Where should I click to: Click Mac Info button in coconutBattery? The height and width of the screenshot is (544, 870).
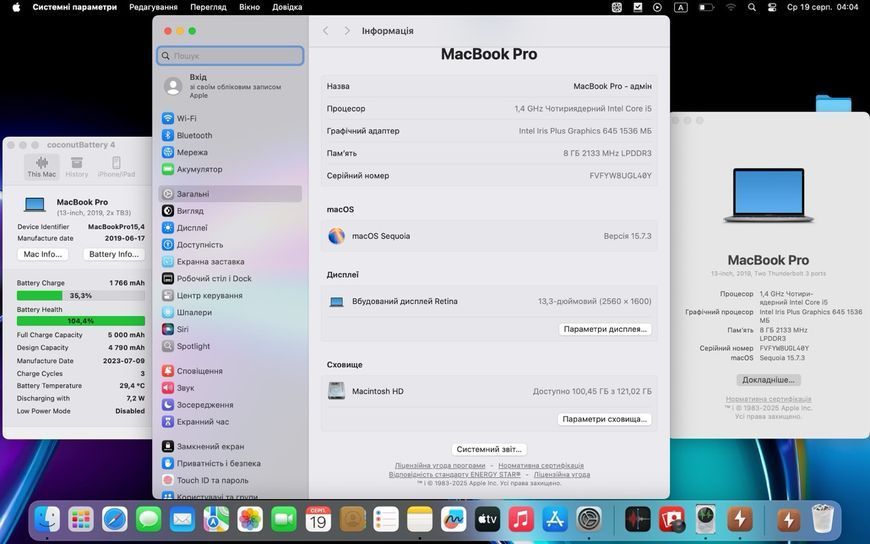click(43, 254)
